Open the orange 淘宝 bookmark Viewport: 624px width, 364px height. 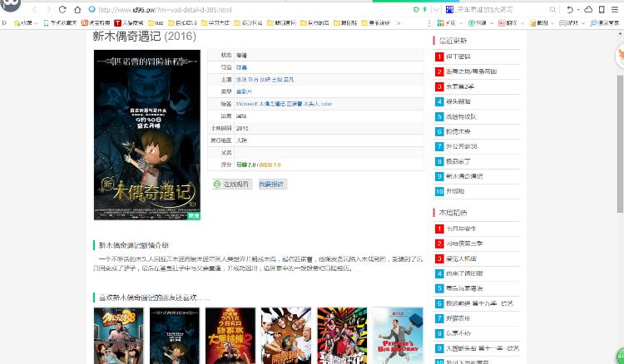(x=96, y=23)
